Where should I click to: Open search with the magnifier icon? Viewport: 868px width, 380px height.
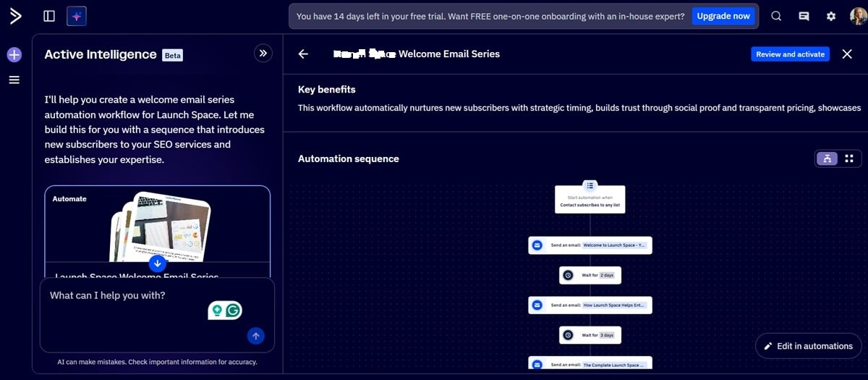776,16
